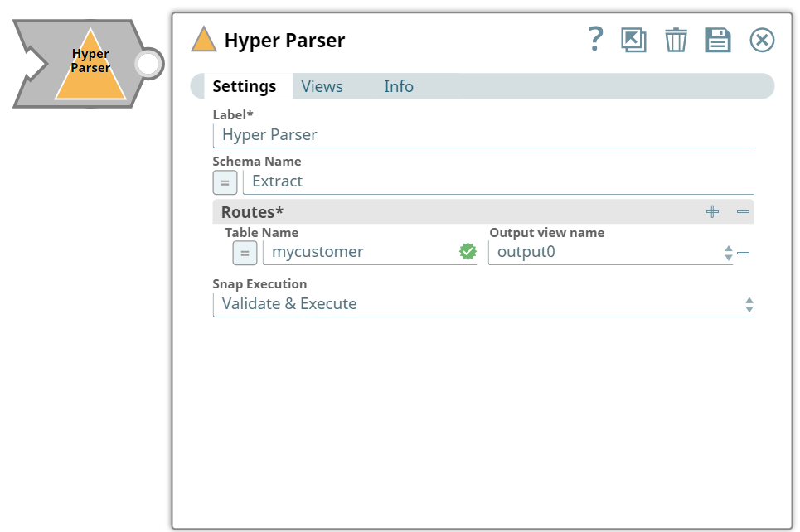The width and height of the screenshot is (800, 532).
Task: Click the Hyper Parser snap output connector
Action: 148,64
